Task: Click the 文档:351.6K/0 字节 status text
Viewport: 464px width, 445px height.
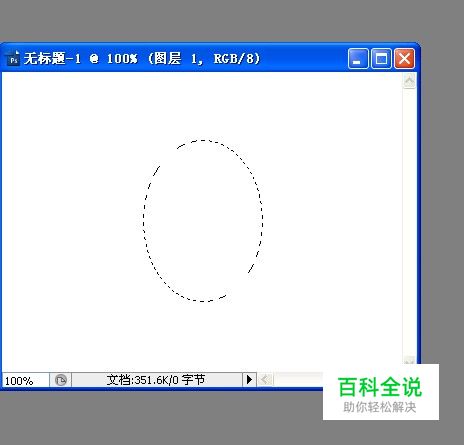Action: (x=155, y=380)
